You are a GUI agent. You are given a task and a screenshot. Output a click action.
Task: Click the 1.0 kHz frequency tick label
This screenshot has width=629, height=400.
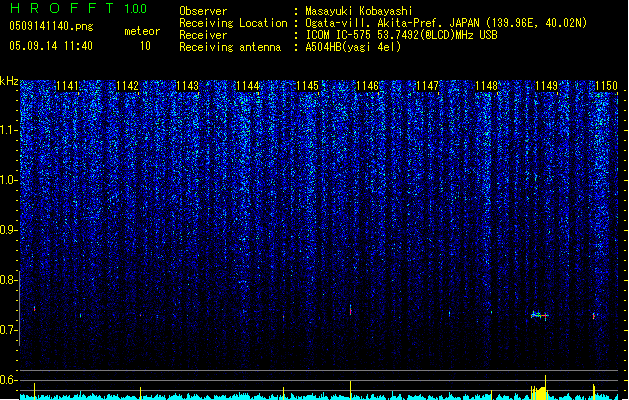tap(9, 180)
